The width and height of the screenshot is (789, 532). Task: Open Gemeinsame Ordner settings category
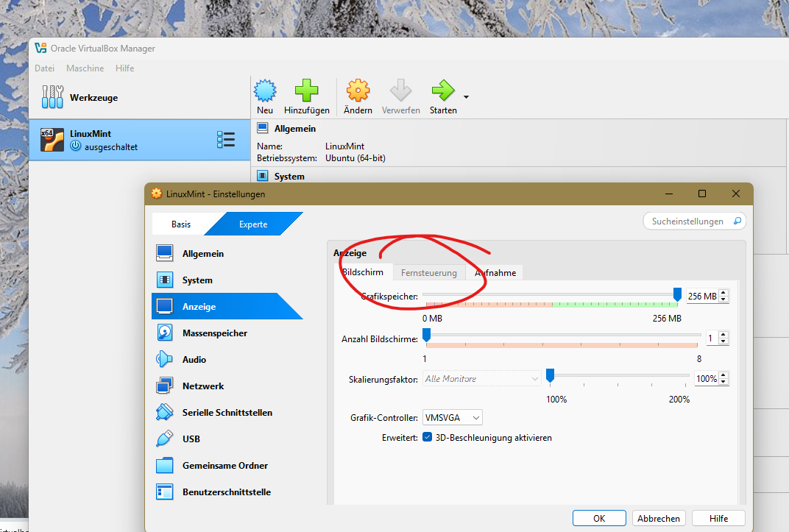(x=227, y=466)
